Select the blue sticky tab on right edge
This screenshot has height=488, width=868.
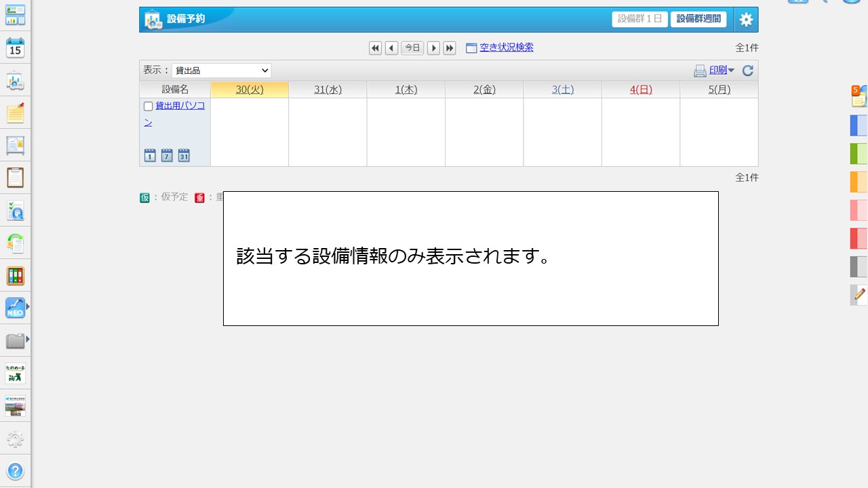(x=859, y=126)
